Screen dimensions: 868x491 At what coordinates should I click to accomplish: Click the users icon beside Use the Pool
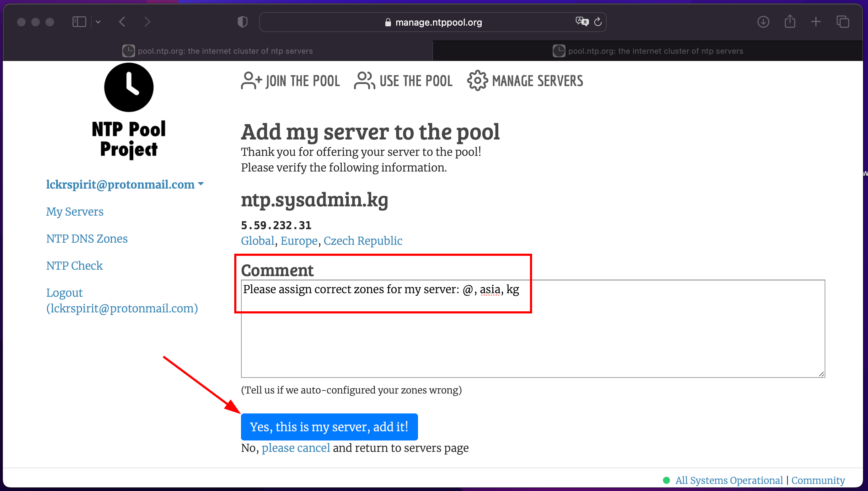click(x=364, y=80)
